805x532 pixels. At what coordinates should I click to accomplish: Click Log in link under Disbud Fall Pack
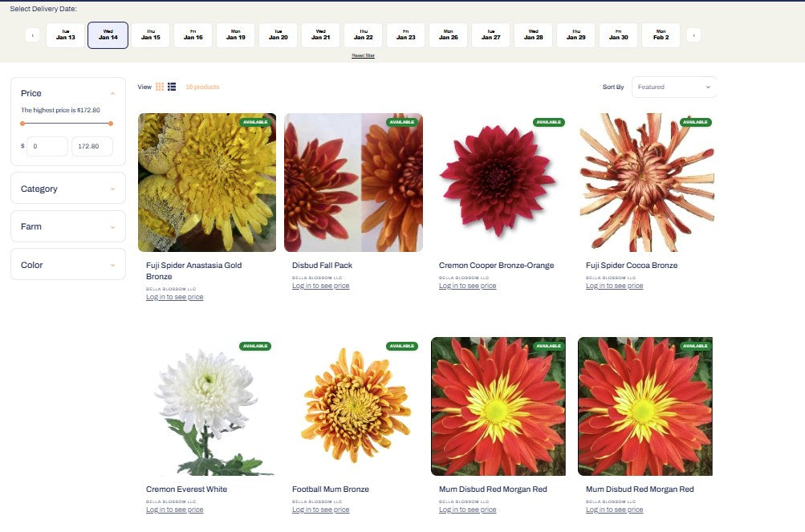[x=320, y=286]
